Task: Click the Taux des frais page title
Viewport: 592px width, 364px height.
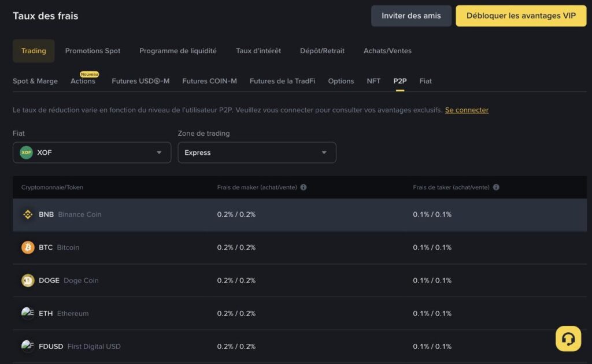Action: tap(45, 16)
